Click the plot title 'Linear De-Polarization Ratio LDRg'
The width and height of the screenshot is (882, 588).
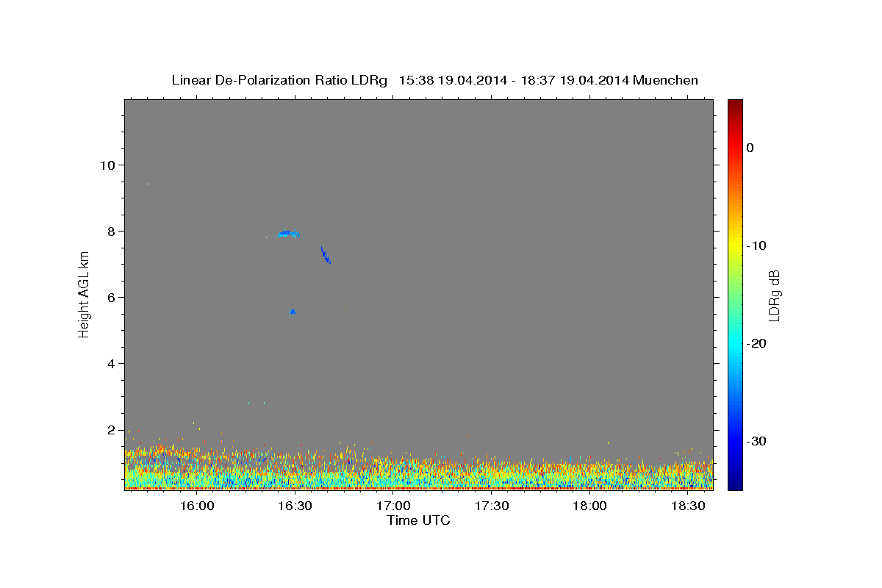pos(279,80)
